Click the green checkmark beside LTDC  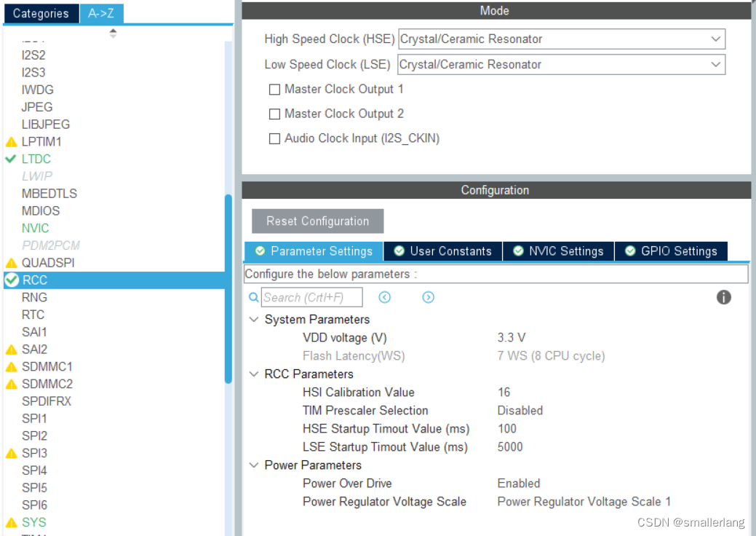[9, 159]
